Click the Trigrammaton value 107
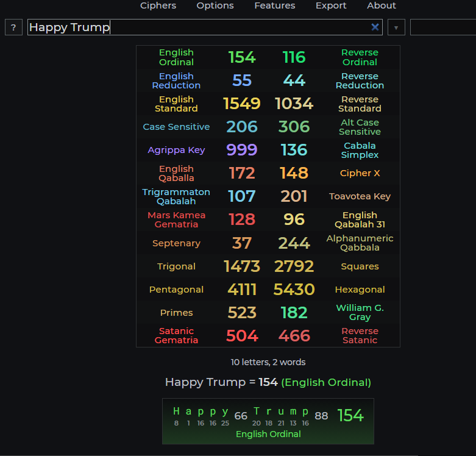The height and width of the screenshot is (456, 476). tap(242, 196)
